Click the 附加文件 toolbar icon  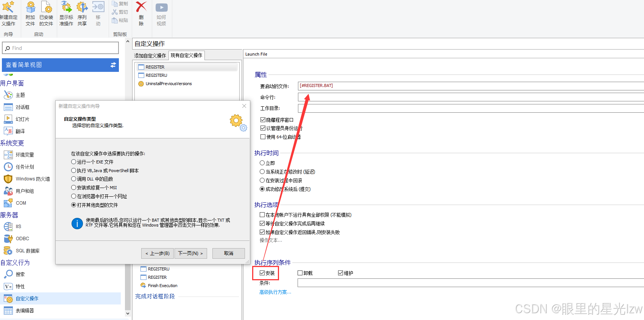[30, 7]
